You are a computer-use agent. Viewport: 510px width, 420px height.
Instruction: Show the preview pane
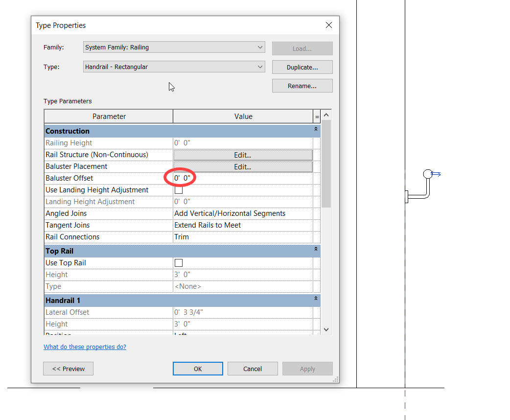68,369
